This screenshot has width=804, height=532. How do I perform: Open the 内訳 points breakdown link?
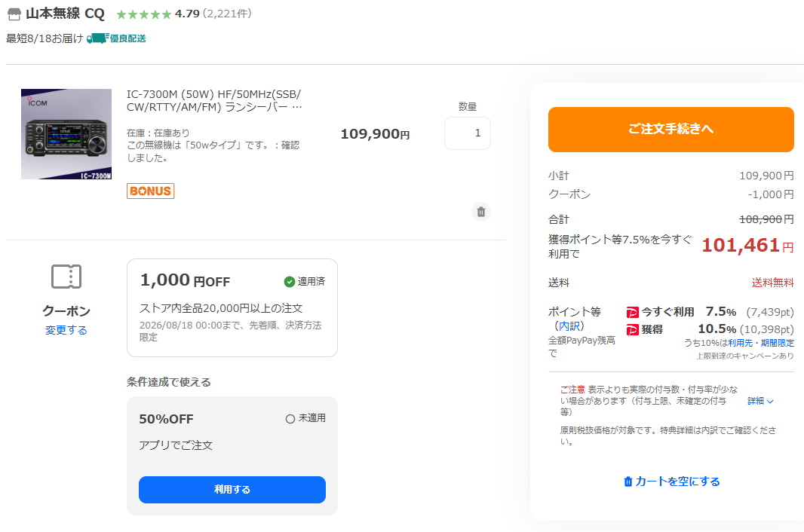pos(569,326)
